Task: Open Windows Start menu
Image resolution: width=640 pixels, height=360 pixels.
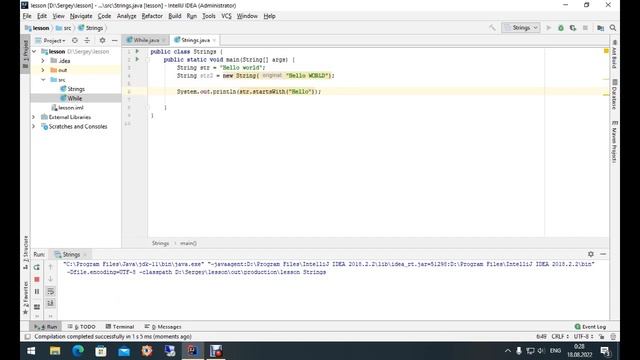Action: (31, 351)
